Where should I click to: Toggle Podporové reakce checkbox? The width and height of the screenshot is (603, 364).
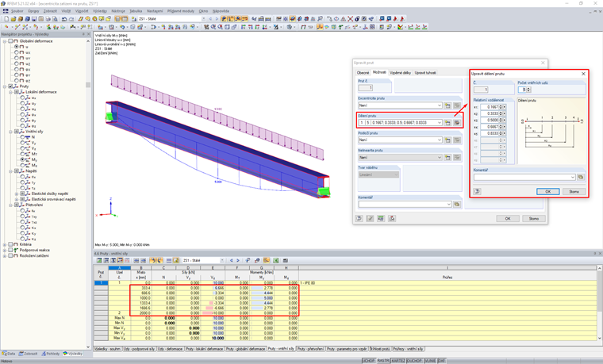pos(11,250)
